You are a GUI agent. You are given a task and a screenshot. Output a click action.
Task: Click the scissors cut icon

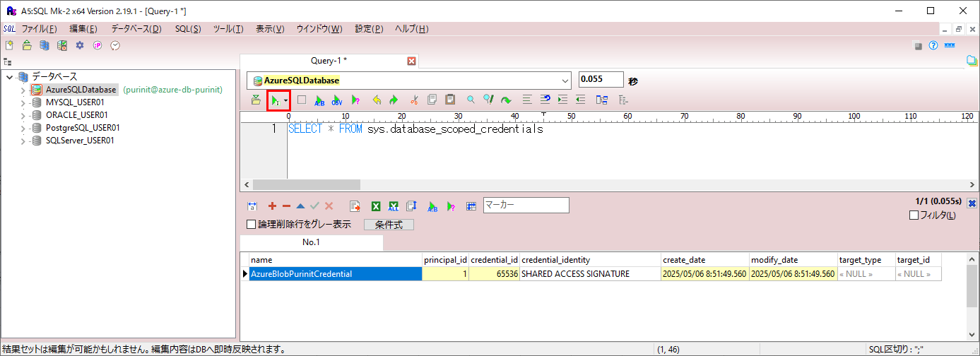[415, 100]
